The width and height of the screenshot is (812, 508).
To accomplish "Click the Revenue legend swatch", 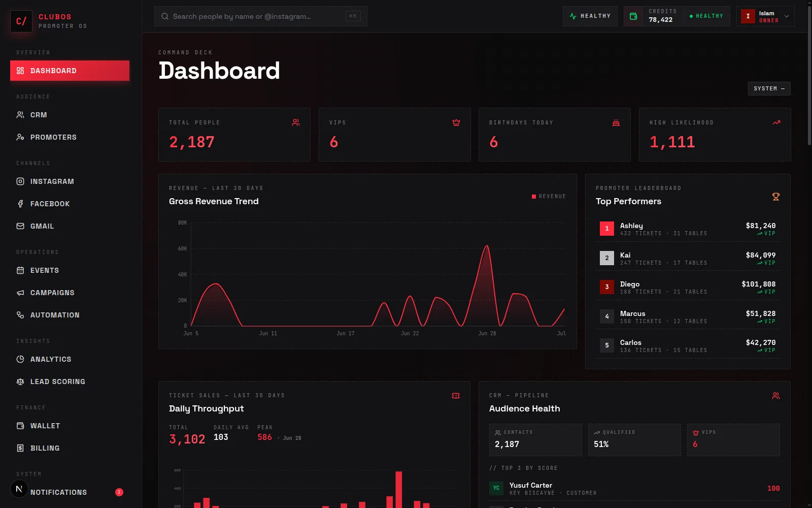I will 534,197.
